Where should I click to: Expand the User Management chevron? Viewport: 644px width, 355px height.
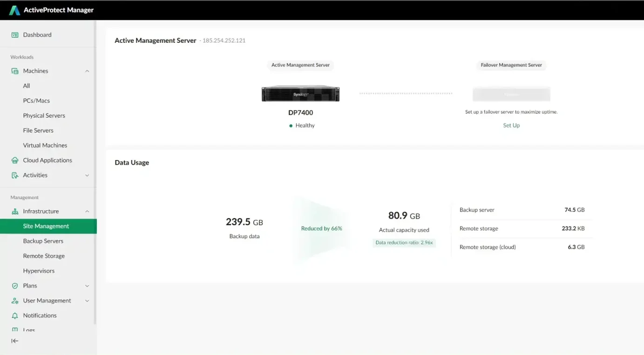[87, 301]
